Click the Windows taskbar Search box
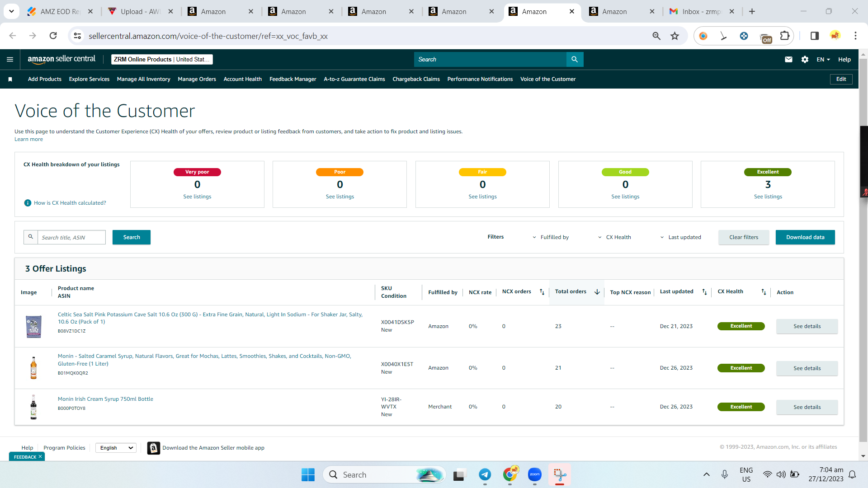Image resolution: width=868 pixels, height=488 pixels. point(384,474)
